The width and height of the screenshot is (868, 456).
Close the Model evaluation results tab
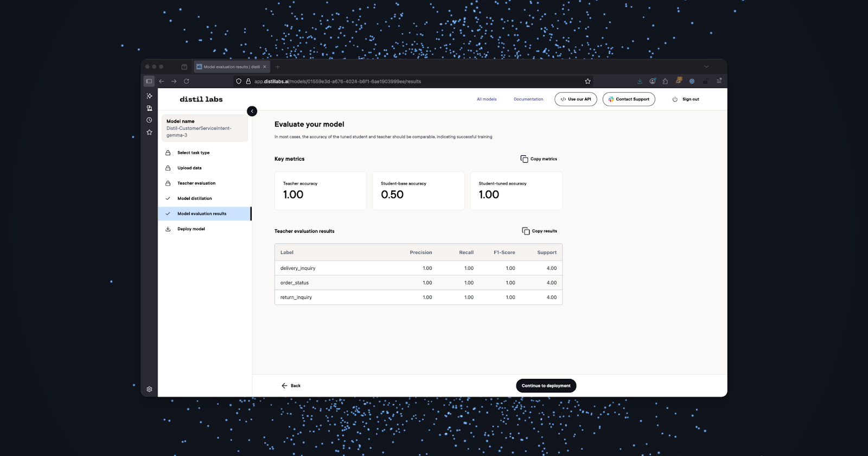point(265,67)
